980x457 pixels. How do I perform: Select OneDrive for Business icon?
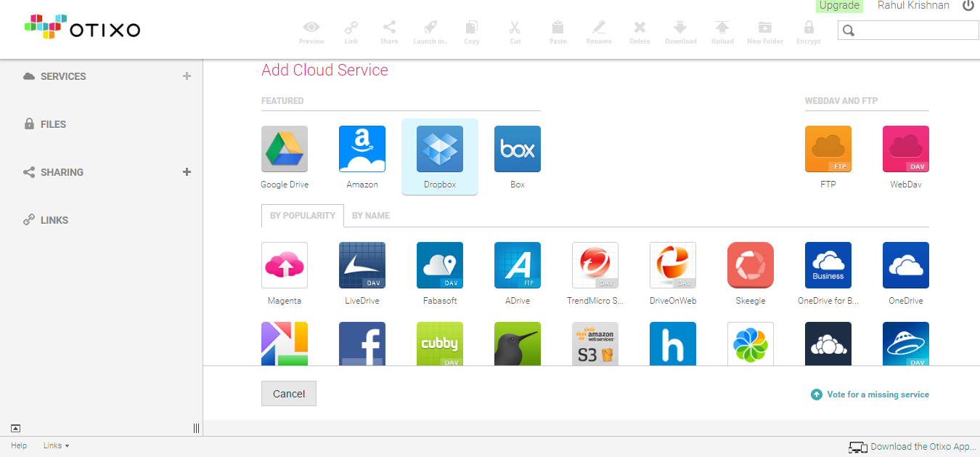[x=828, y=265]
